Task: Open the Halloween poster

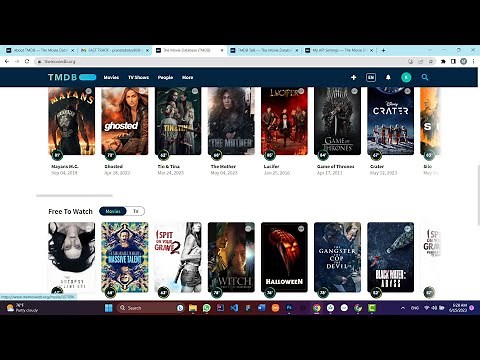Action: pos(284,257)
